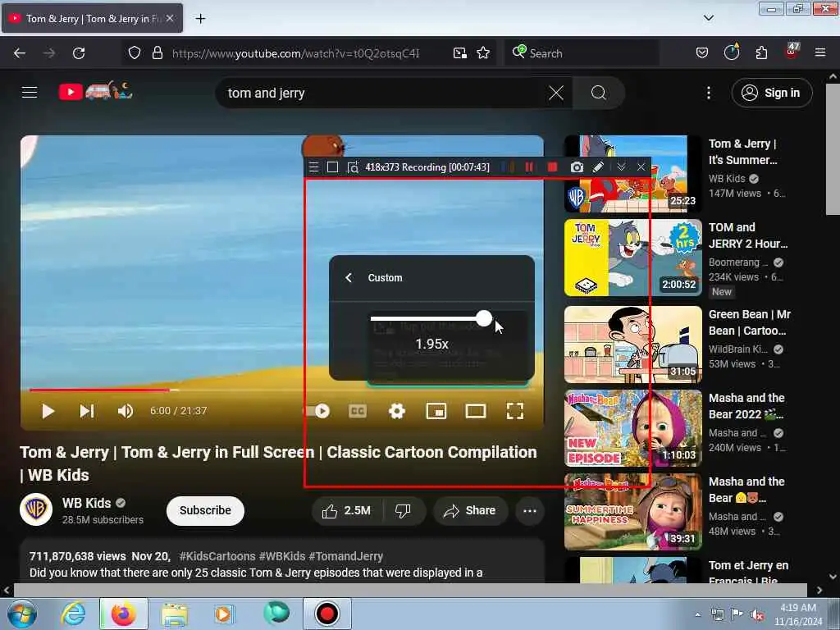Clear the search text with X
Image resolution: width=840 pixels, height=630 pixels.
coord(556,93)
